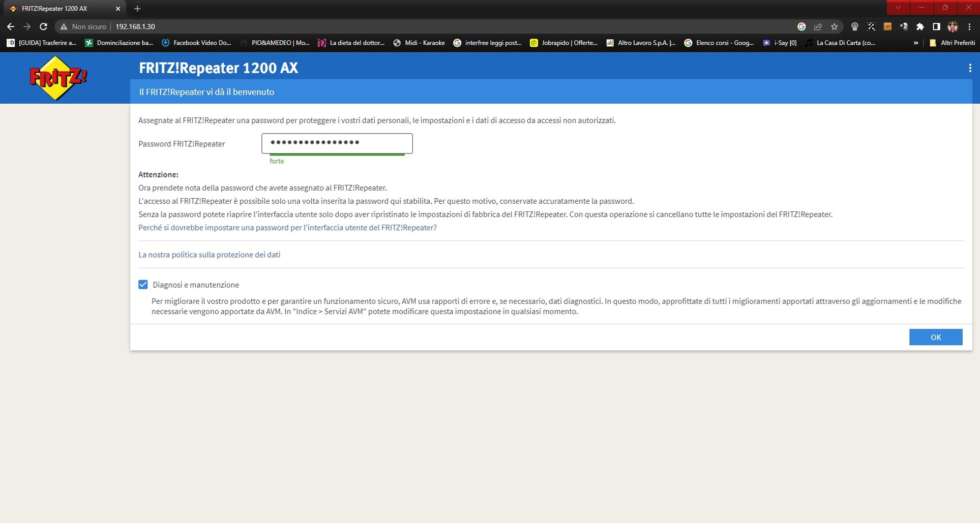The image size is (980, 523).
Task: Close the FRITZ!Repeater 1200 AX tab
Action: coord(118,9)
